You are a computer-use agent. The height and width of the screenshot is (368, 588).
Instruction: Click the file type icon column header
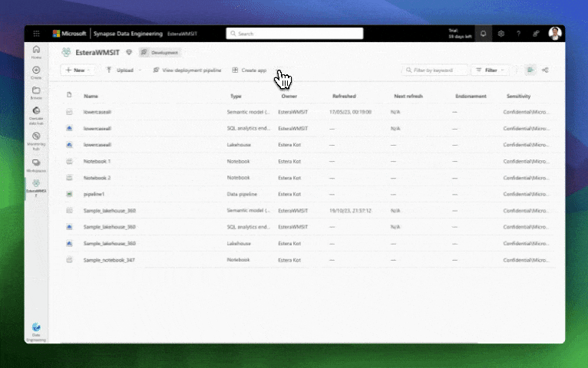click(x=69, y=95)
